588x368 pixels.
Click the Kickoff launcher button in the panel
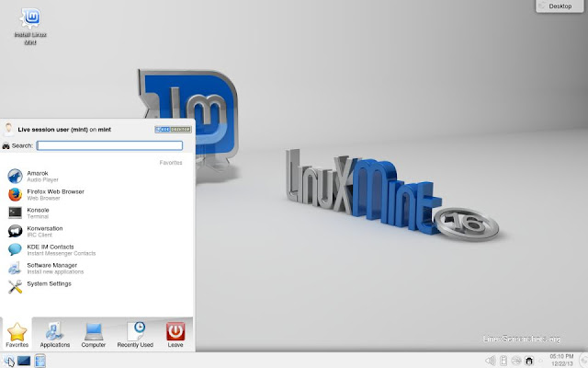pos(9,361)
